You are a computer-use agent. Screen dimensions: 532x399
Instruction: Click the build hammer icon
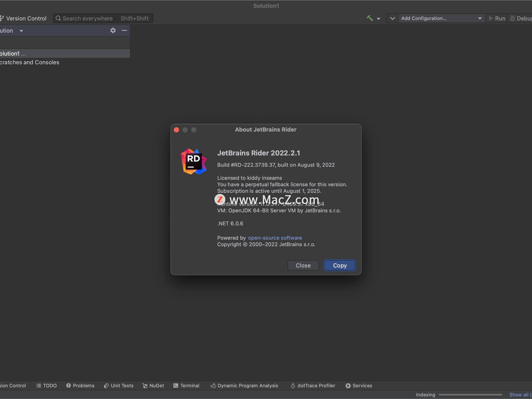click(x=370, y=18)
